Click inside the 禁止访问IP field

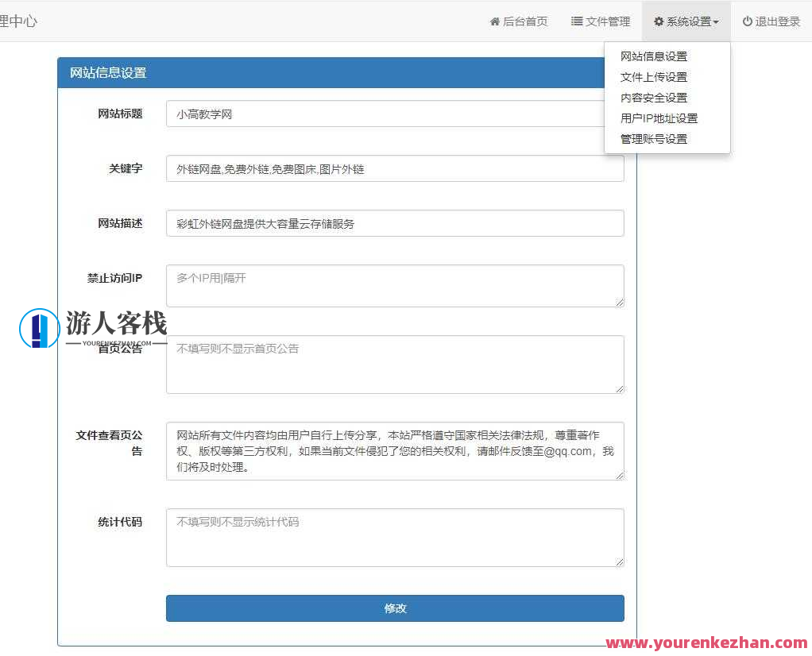(x=395, y=284)
